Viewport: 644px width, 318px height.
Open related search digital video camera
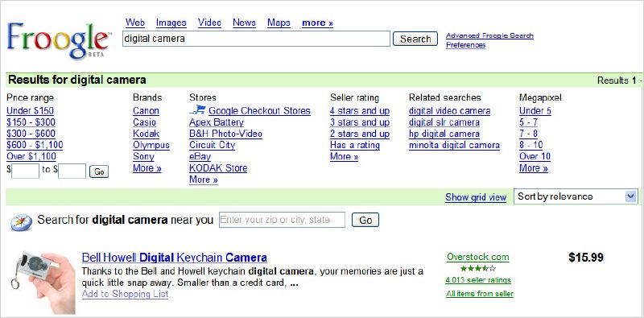pos(450,111)
